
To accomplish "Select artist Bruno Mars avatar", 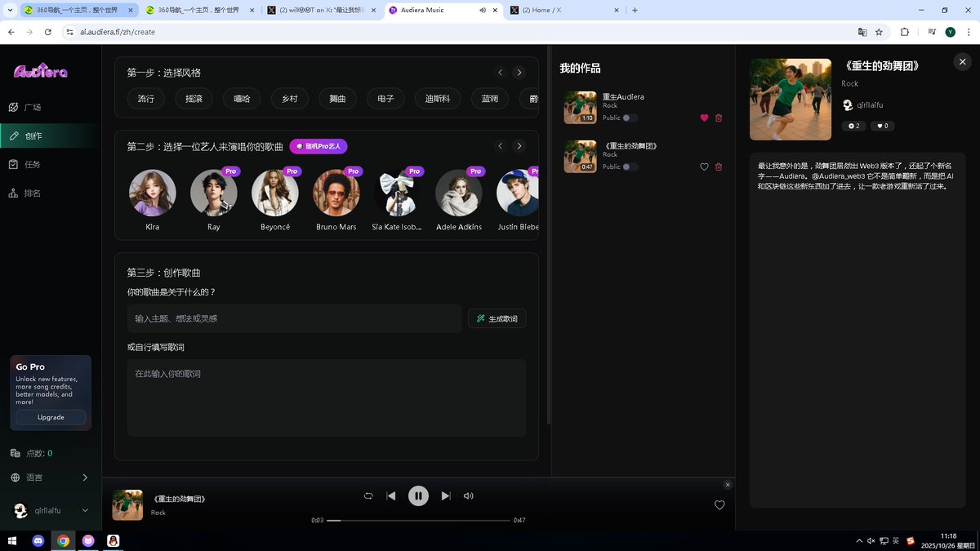I will (336, 193).
